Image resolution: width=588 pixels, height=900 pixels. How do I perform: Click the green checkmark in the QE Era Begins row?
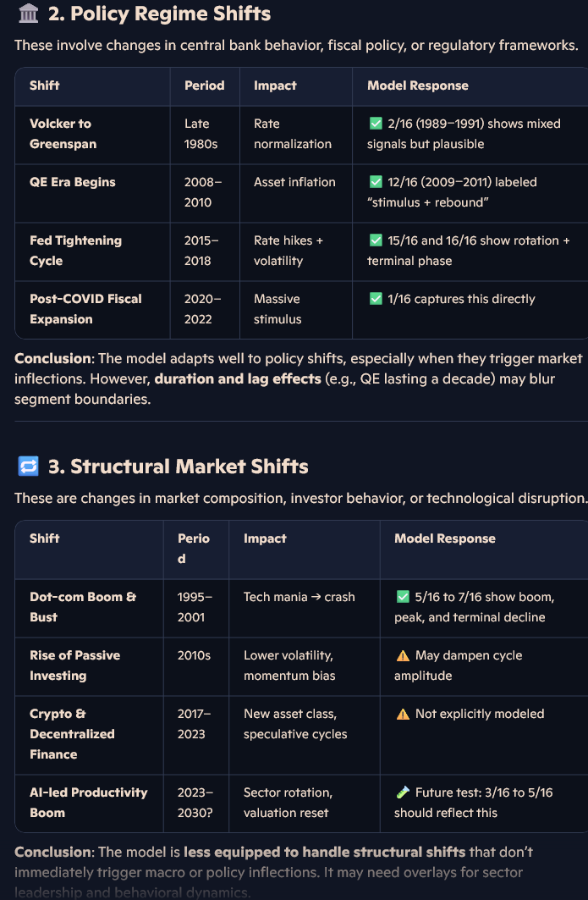376,182
